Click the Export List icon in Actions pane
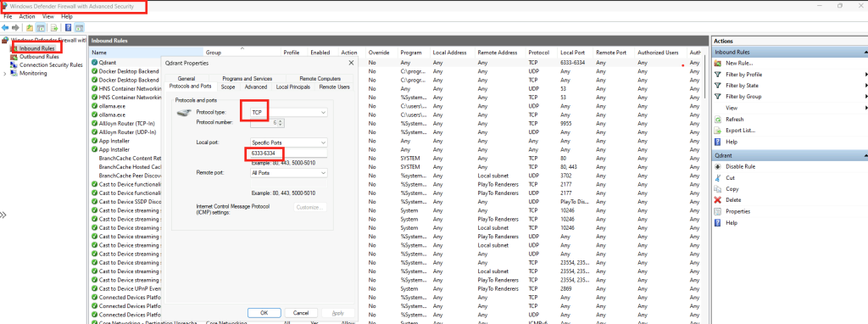The width and height of the screenshot is (868, 324). coord(717,130)
